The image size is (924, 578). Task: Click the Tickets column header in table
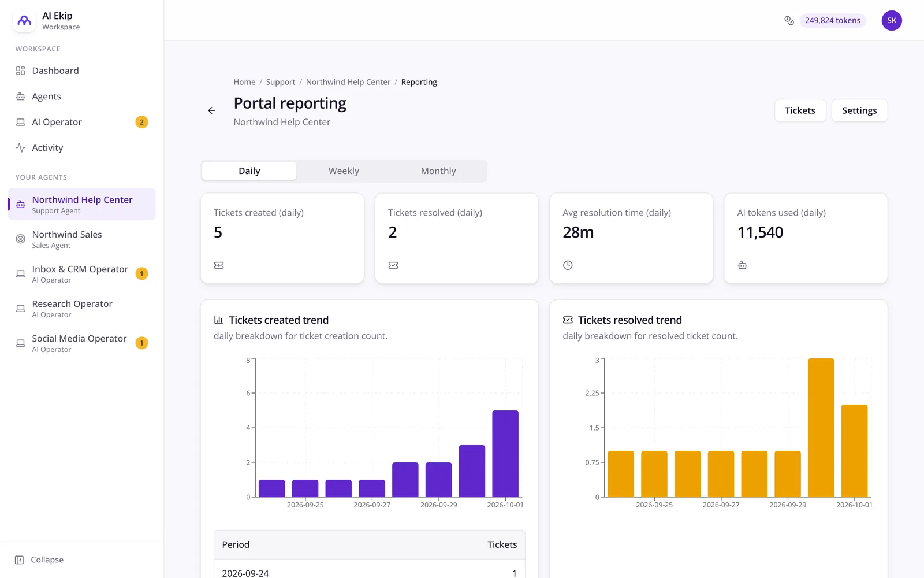point(502,544)
